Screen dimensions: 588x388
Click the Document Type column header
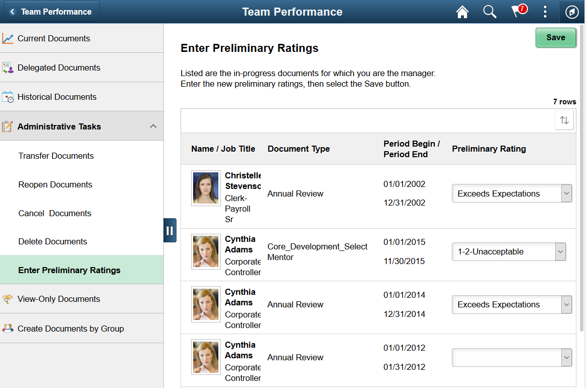pos(299,149)
